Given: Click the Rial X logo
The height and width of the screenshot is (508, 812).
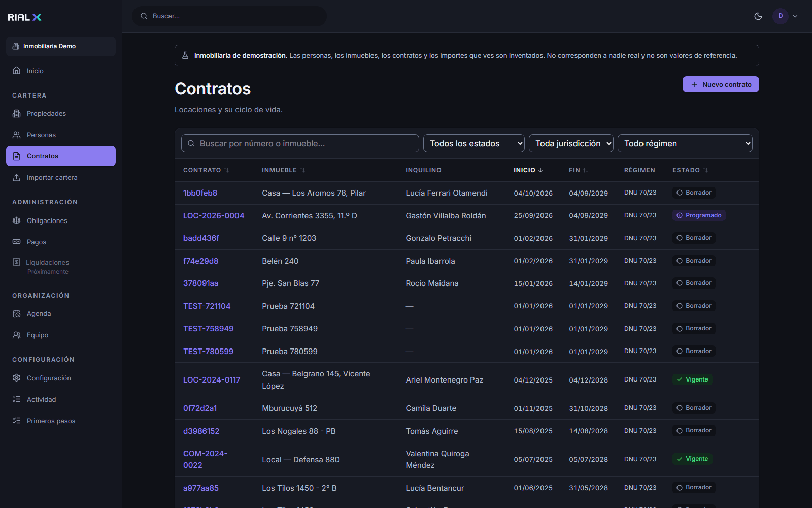Looking at the screenshot, I should tap(24, 17).
